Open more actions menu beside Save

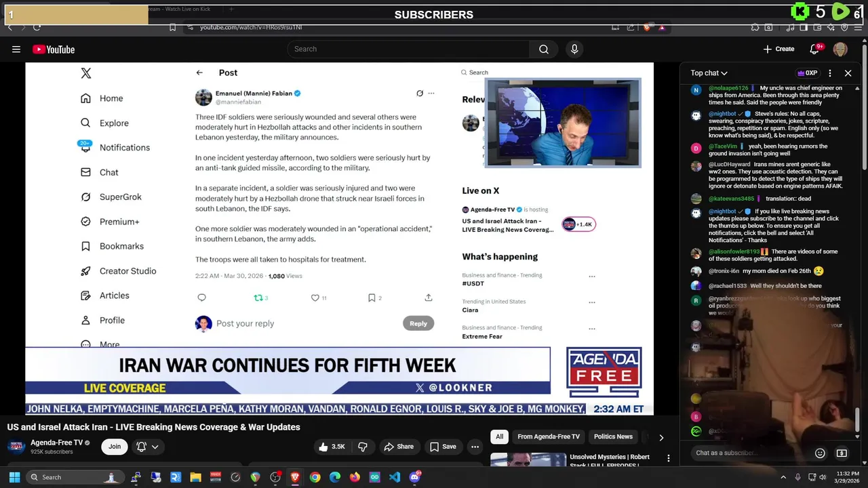[475, 447]
